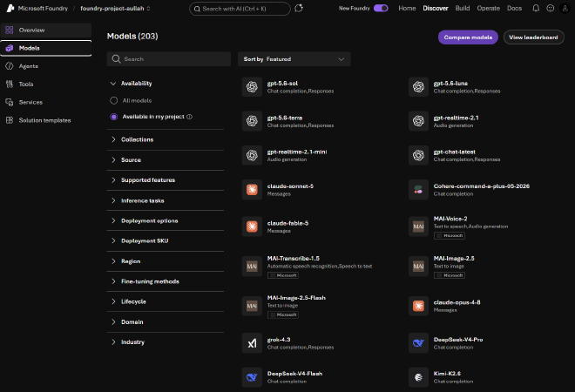
Task: Expand the Supported features filter
Action: [x=165, y=180]
